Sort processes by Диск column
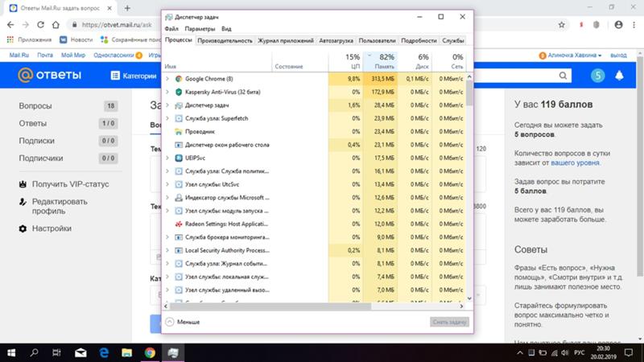Image resolution: width=644 pixels, height=362 pixels. coord(415,61)
